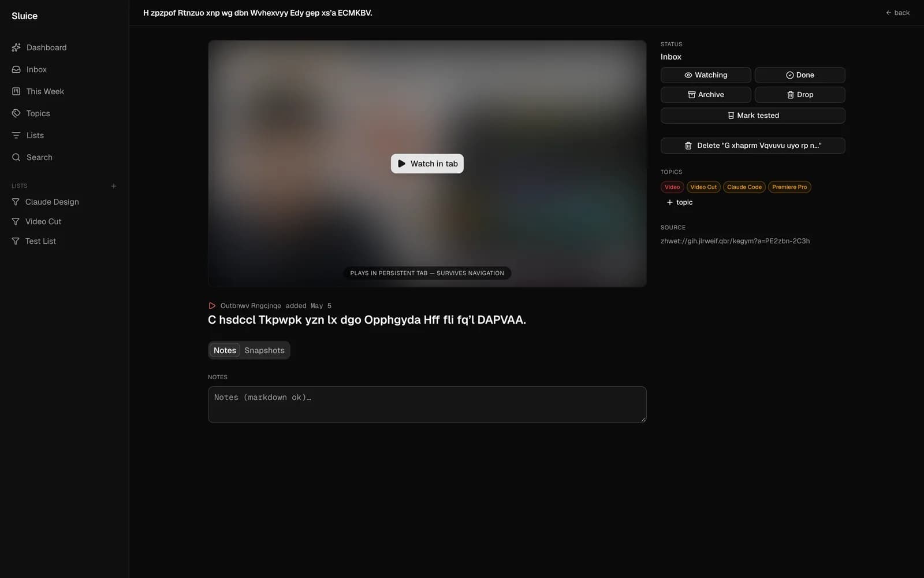Switch to the Snapshots tab

pyautogui.click(x=264, y=350)
